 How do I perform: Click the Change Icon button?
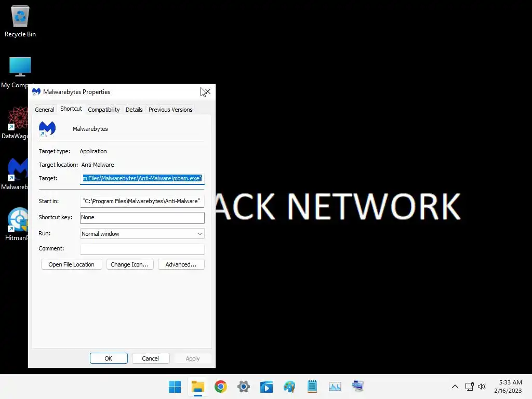pyautogui.click(x=129, y=264)
